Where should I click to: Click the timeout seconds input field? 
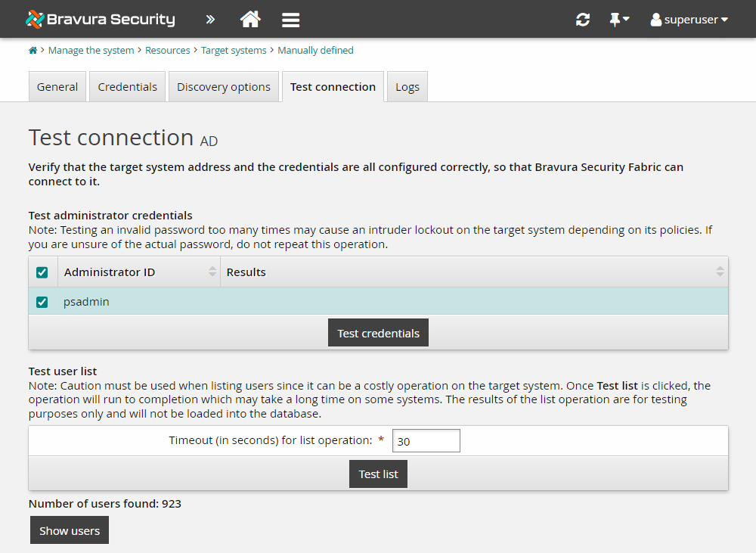pyautogui.click(x=426, y=440)
